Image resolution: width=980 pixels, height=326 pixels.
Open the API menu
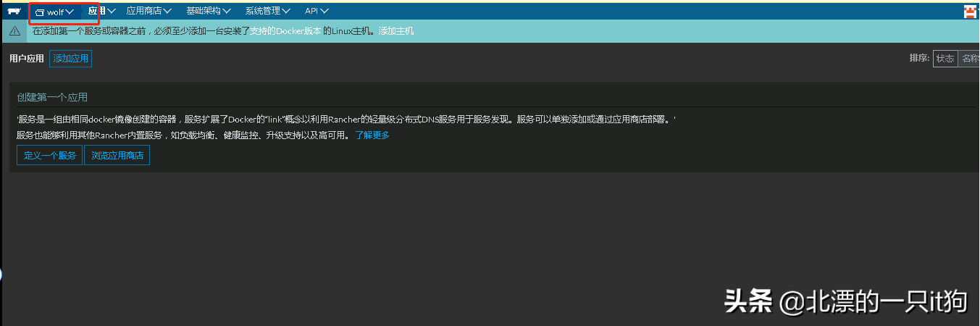pyautogui.click(x=317, y=11)
